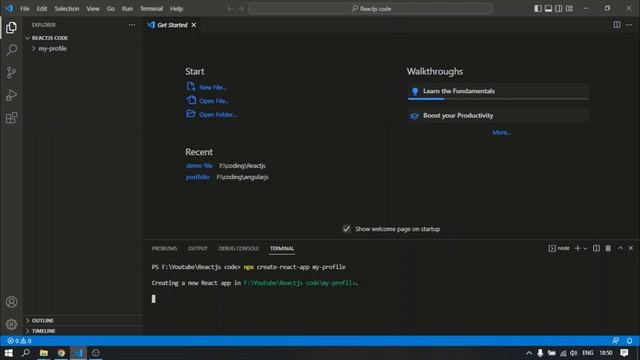The image size is (640, 360).
Task: Collapse the REACTJS CODE folder section
Action: (x=83, y=38)
